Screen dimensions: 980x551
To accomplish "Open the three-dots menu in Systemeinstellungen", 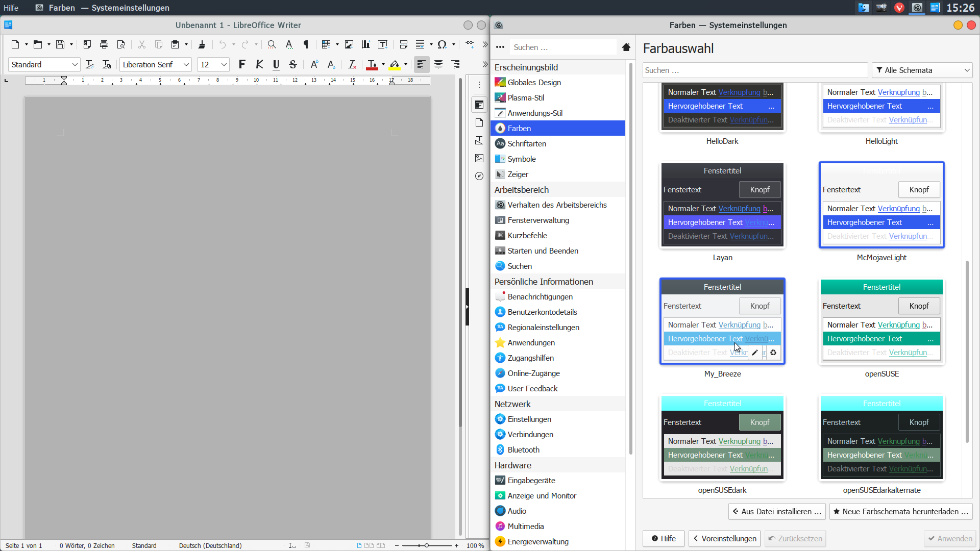I will [500, 47].
